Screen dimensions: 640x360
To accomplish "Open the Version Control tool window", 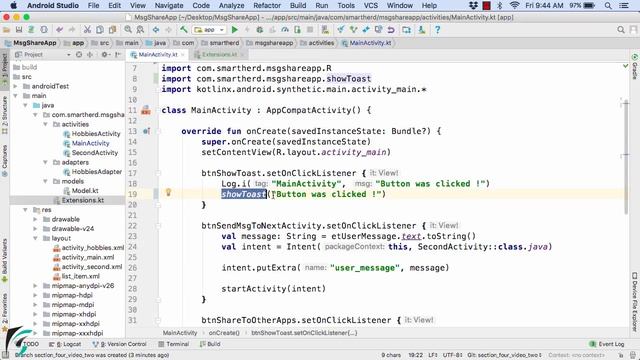I will 120,344.
